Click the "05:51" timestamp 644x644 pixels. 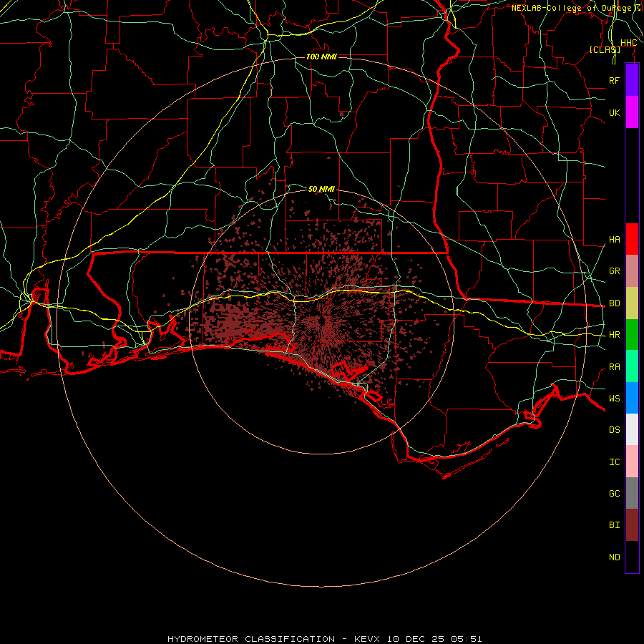click(466, 639)
